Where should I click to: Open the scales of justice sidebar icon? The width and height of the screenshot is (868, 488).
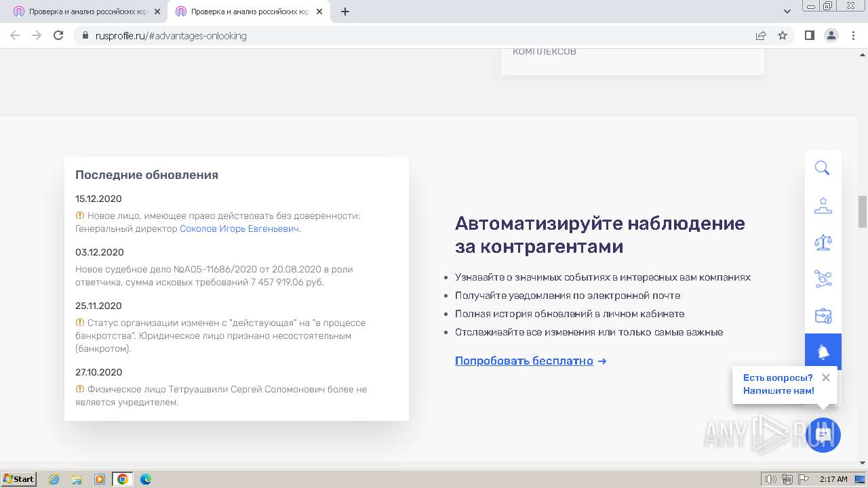(823, 242)
